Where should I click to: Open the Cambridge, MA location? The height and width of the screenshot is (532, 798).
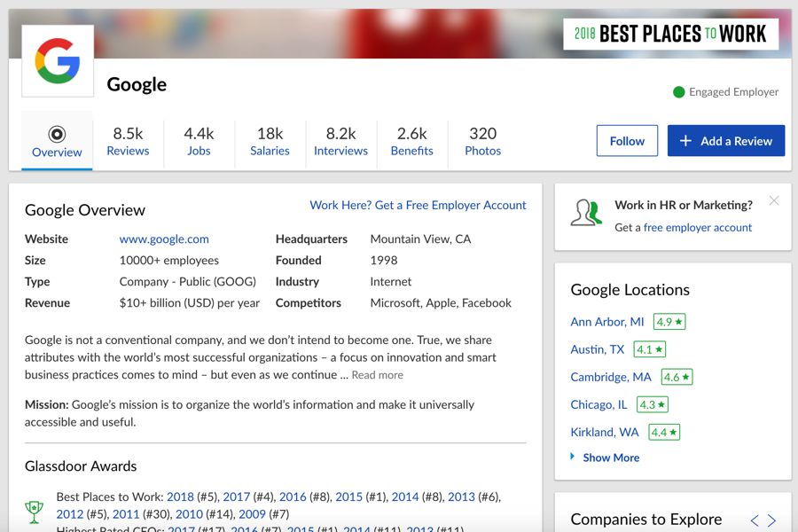click(x=611, y=377)
